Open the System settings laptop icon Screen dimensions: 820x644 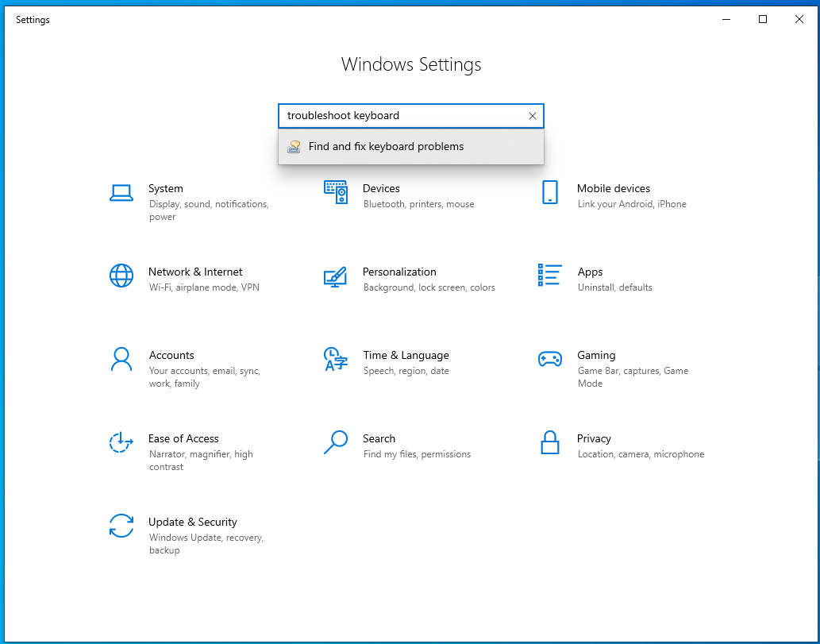[121, 192]
